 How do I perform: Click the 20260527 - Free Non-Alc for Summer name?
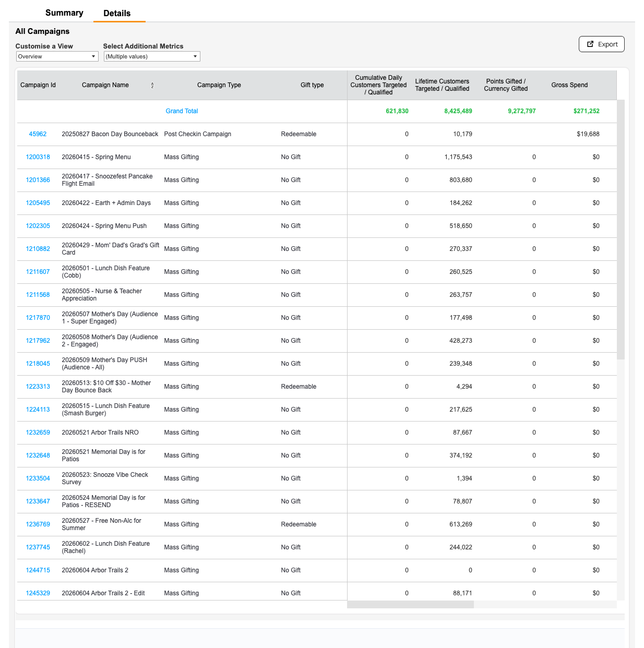click(102, 524)
